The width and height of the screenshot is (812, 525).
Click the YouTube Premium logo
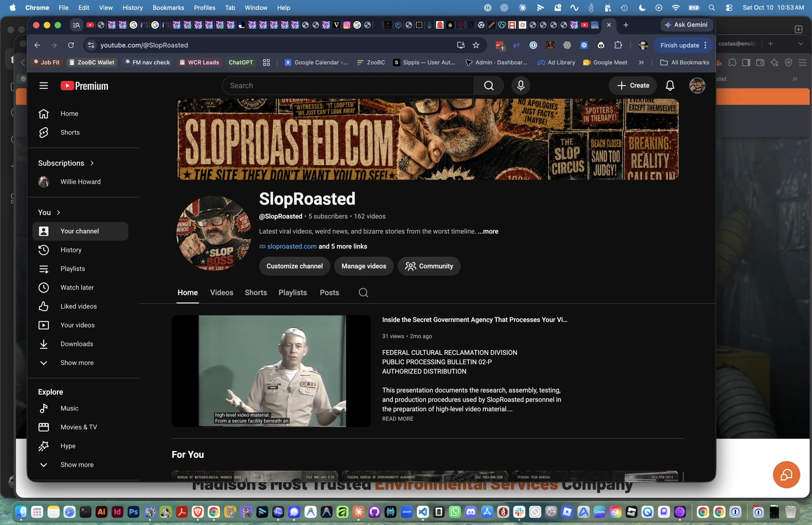[84, 86]
